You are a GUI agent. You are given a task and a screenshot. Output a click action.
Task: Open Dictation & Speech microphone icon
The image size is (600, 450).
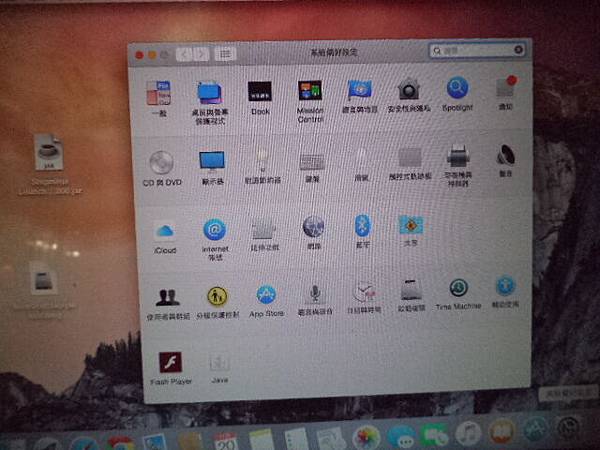tap(315, 294)
